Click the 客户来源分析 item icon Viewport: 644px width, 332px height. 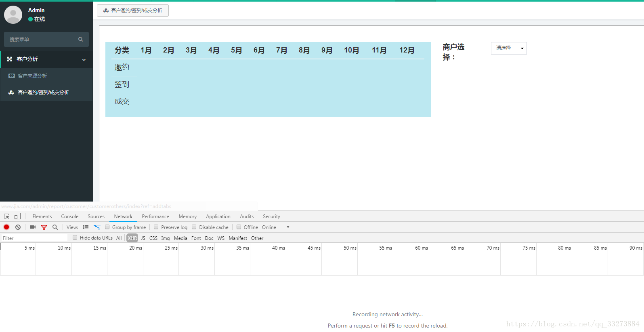click(12, 76)
